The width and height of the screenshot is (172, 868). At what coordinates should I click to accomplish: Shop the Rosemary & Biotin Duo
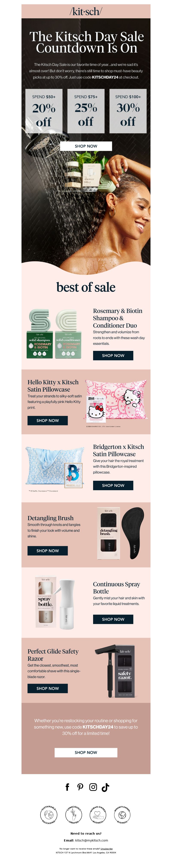tap(113, 355)
